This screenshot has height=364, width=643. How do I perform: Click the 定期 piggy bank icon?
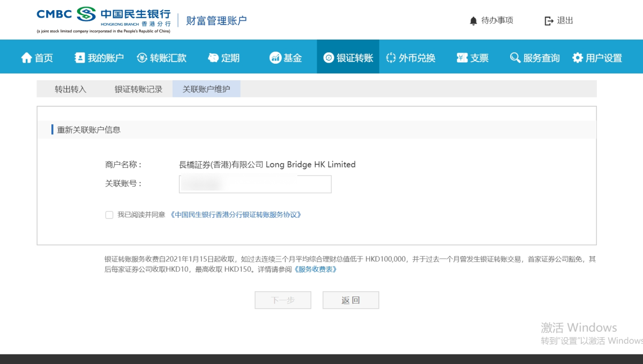[x=213, y=58]
